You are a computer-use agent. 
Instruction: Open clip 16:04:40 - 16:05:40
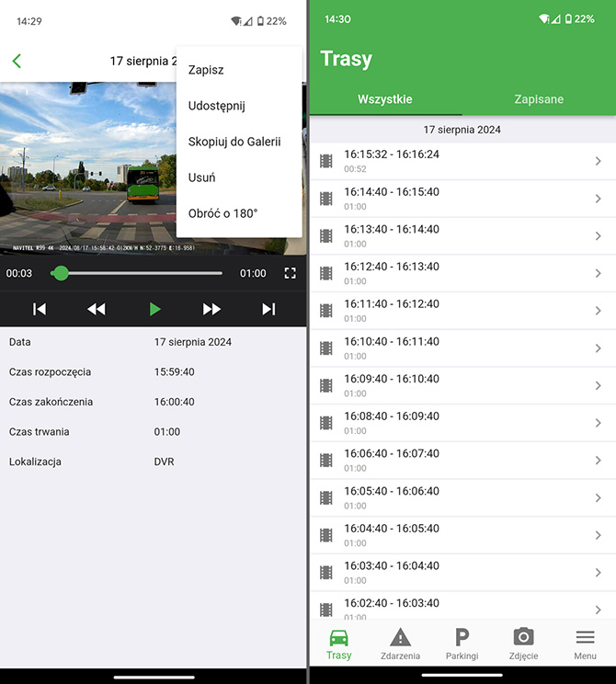point(462,536)
